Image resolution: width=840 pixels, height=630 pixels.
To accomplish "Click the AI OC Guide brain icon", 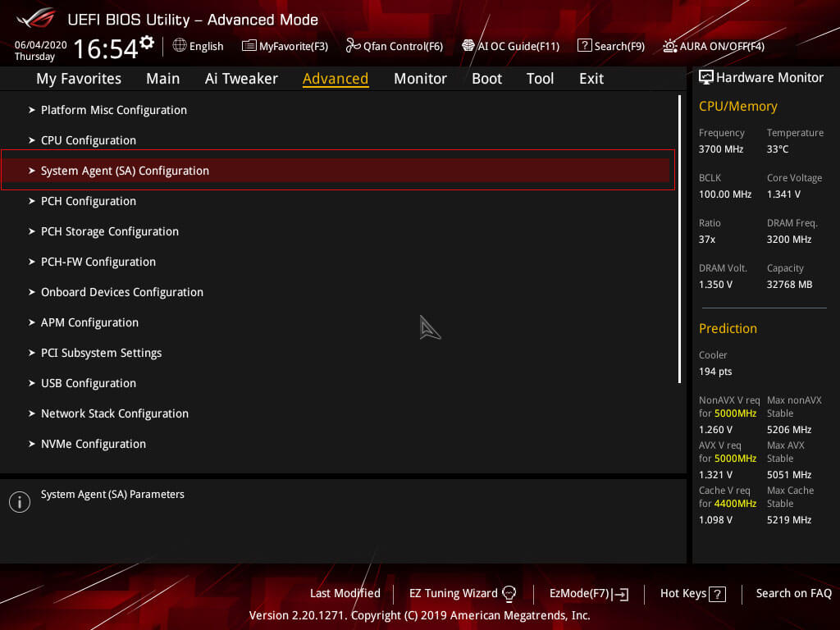I will point(468,46).
